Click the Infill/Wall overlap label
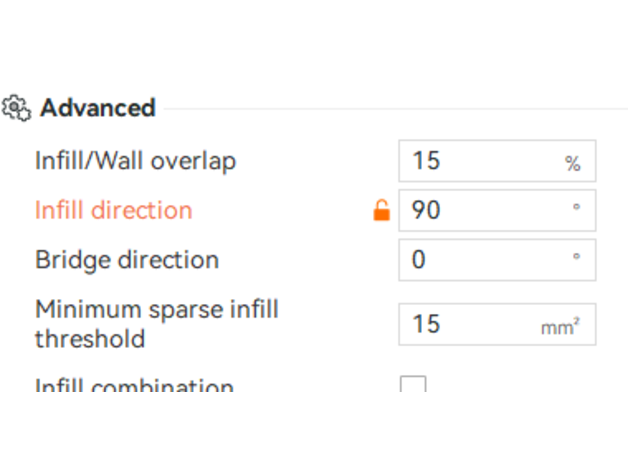628x472 pixels. coord(135,161)
